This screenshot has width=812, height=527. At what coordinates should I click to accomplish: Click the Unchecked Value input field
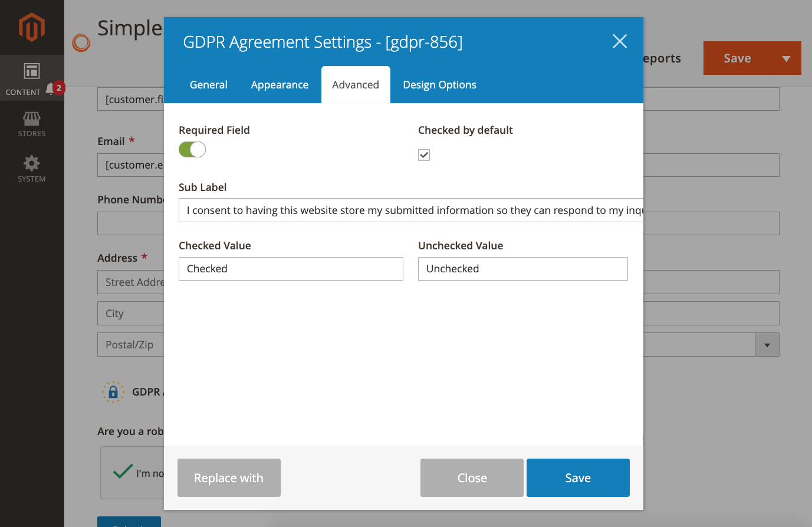[522, 269]
